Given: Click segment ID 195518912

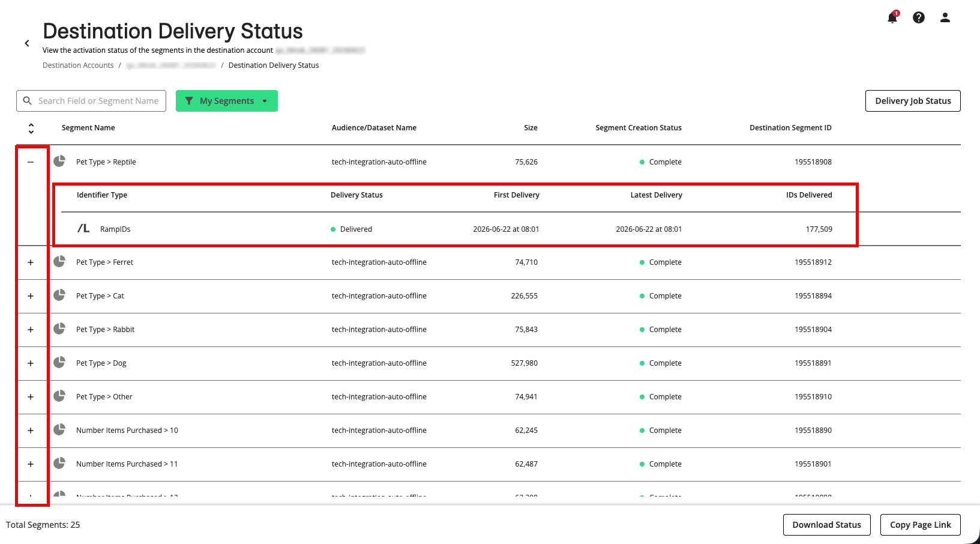Looking at the screenshot, I should (813, 262).
